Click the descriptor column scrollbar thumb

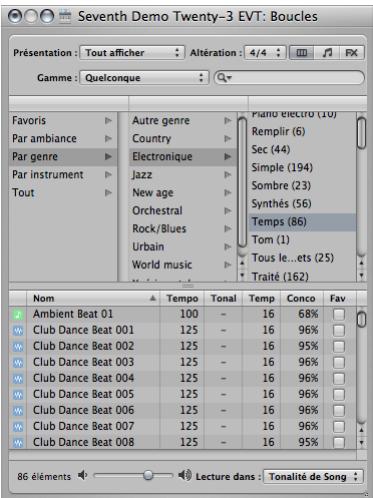(361, 133)
